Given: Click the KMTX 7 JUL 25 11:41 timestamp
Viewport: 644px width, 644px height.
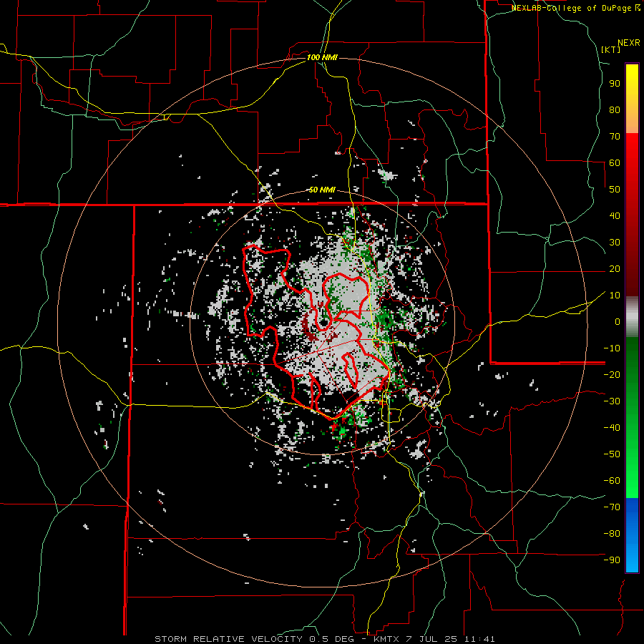Looking at the screenshot, I should (x=434, y=639).
